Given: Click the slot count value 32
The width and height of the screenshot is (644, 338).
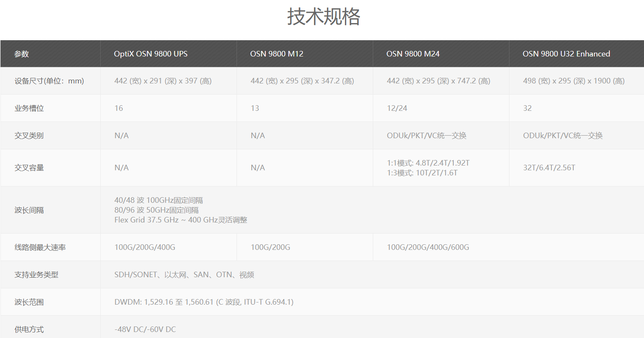Looking at the screenshot, I should [527, 108].
